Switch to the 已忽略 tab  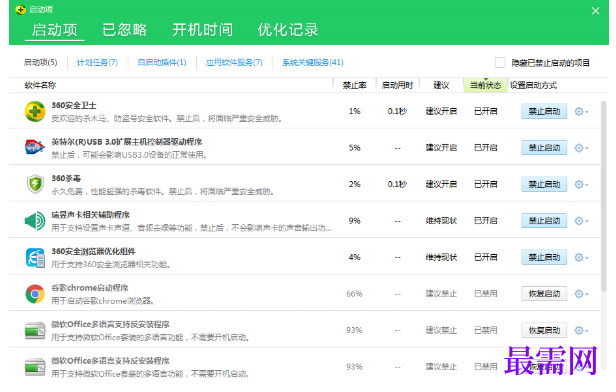tap(125, 30)
